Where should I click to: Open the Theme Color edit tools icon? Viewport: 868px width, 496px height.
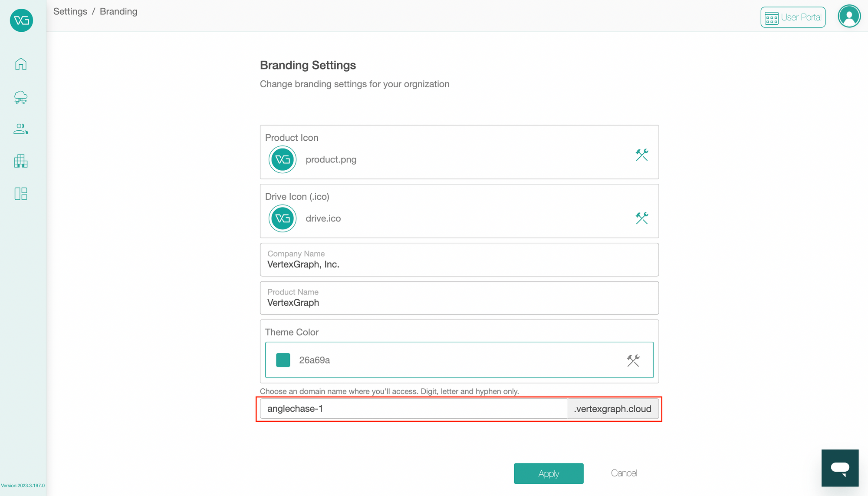[633, 360]
